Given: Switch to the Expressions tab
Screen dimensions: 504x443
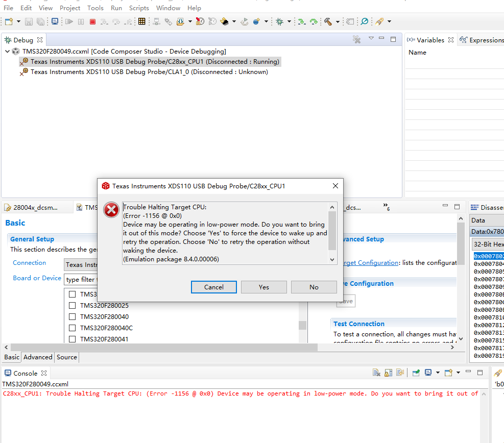Looking at the screenshot, I should [482, 40].
